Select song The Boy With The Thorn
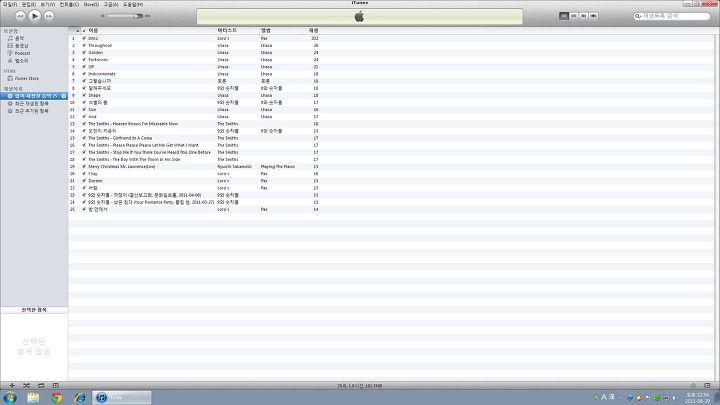The width and height of the screenshot is (720, 405). pos(134,159)
